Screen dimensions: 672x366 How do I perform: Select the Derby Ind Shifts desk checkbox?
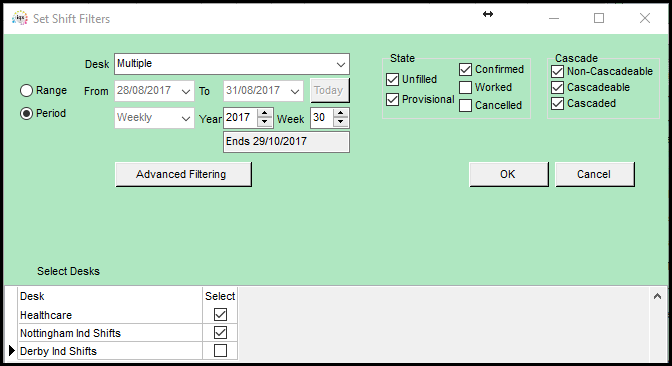[x=220, y=351]
